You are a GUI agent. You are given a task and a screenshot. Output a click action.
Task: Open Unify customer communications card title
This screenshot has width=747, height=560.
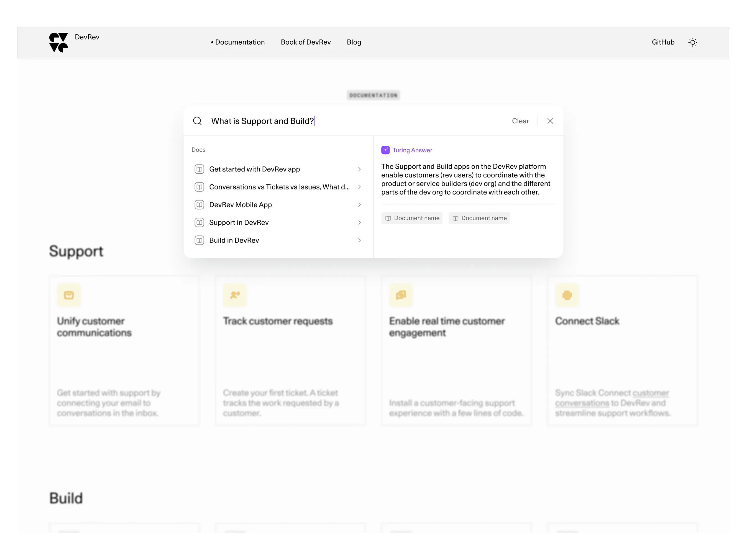click(94, 327)
